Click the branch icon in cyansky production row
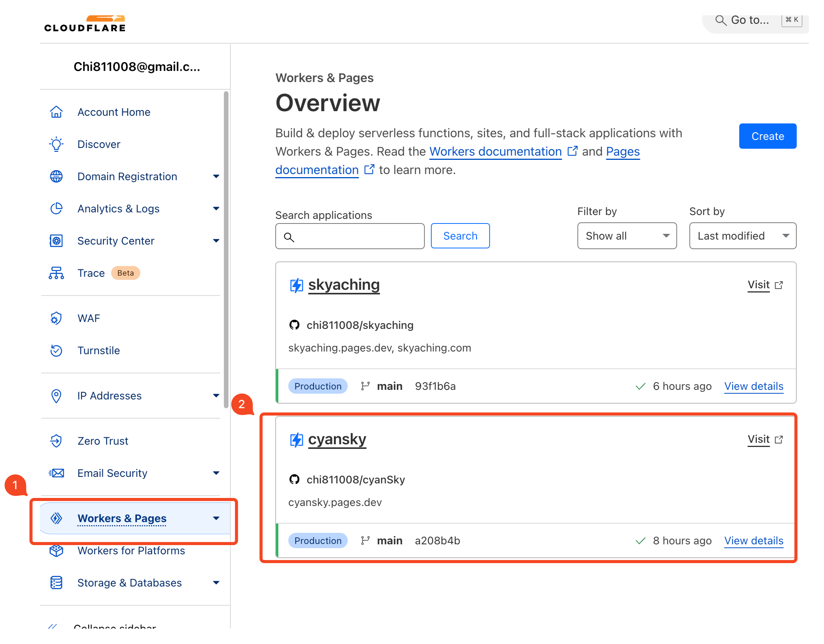The image size is (824, 644). 365,540
